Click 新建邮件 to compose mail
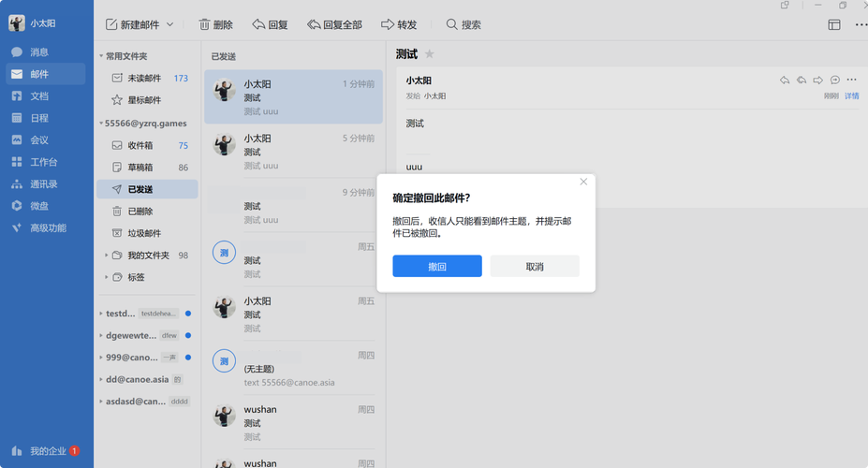Viewport: 868px width, 468px height. (x=132, y=24)
